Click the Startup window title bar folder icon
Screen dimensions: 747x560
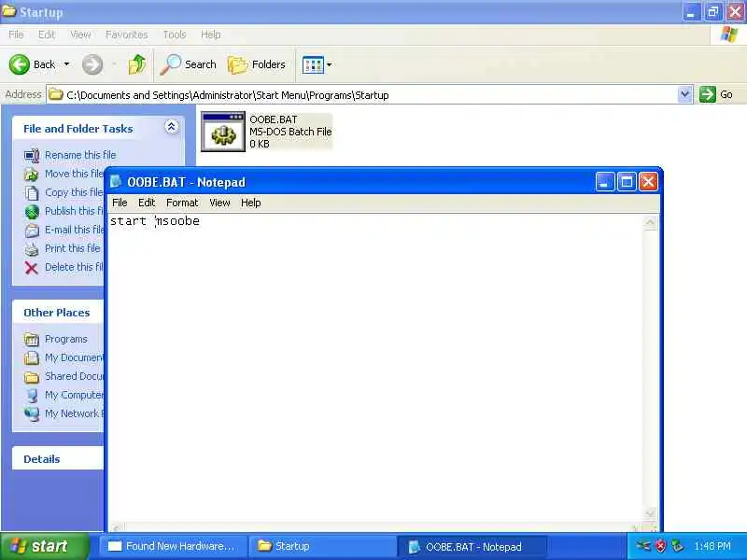point(9,11)
